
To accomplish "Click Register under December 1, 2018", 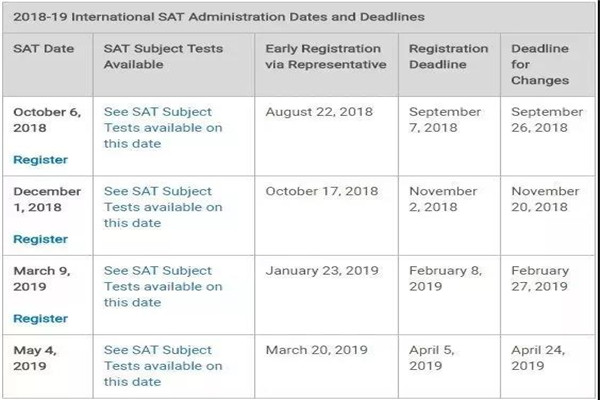I will coord(41,239).
